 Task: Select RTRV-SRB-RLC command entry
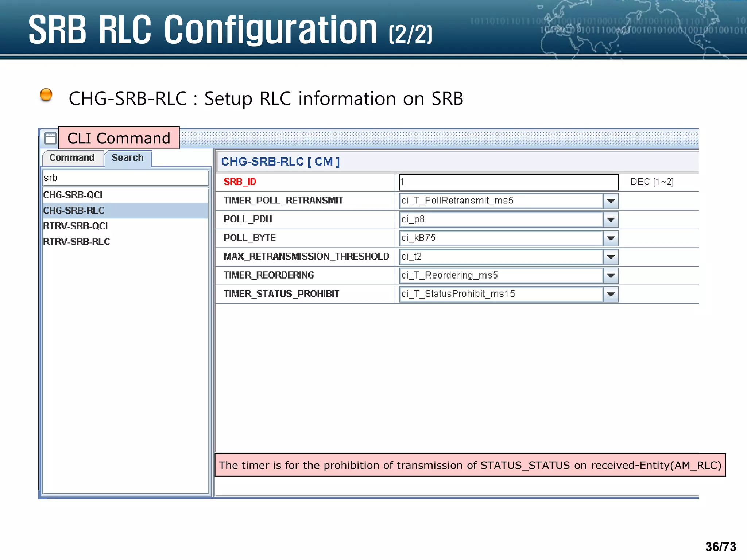[77, 242]
